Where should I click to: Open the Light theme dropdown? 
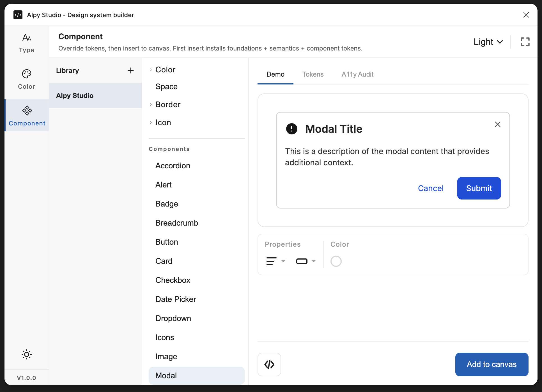pos(488,42)
